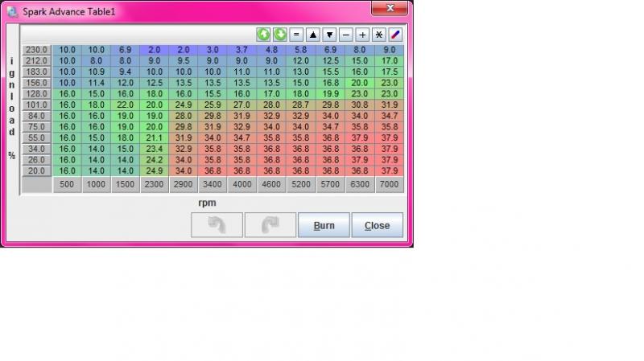This screenshot has width=644, height=361.
Task: Select the cell with value 28.7
Action: [300, 105]
